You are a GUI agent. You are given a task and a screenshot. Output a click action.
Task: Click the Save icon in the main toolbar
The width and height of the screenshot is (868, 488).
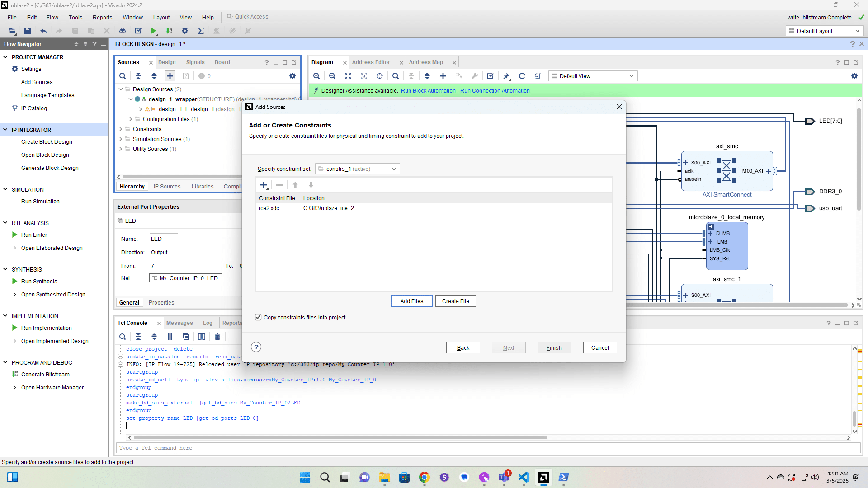28,31
